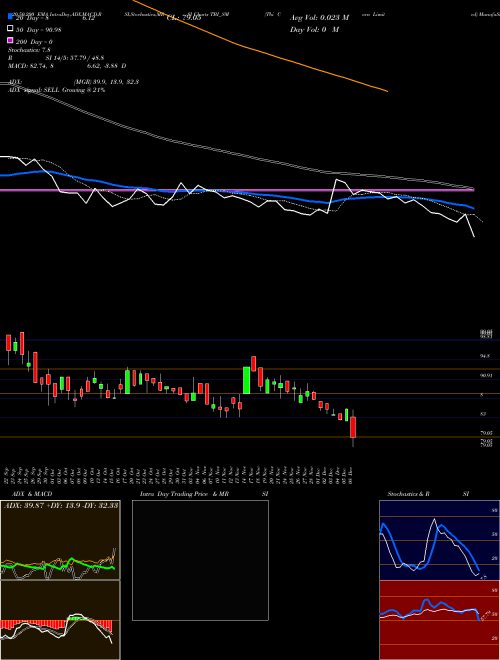Click the magenta 200 Day legend swatch
This screenshot has width=500, height=660.
pyautogui.click(x=10, y=40)
